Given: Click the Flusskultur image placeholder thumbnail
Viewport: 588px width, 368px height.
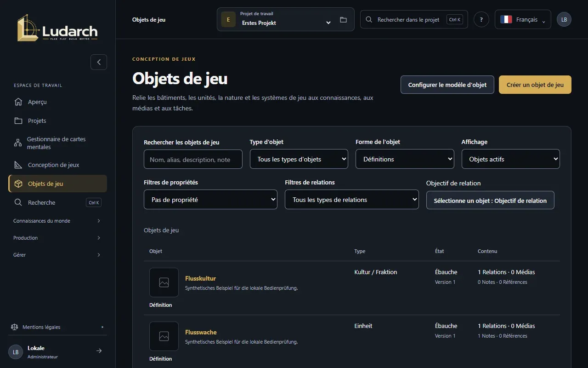Looking at the screenshot, I should [164, 282].
